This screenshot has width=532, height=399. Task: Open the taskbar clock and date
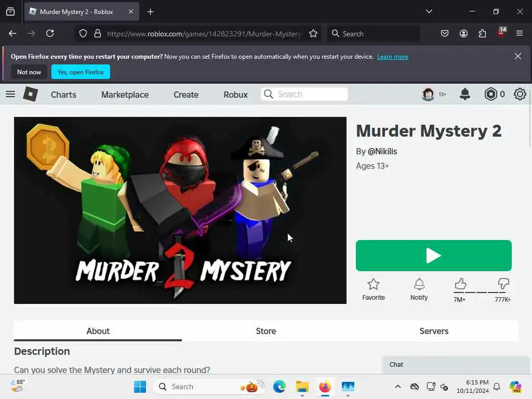(472, 387)
